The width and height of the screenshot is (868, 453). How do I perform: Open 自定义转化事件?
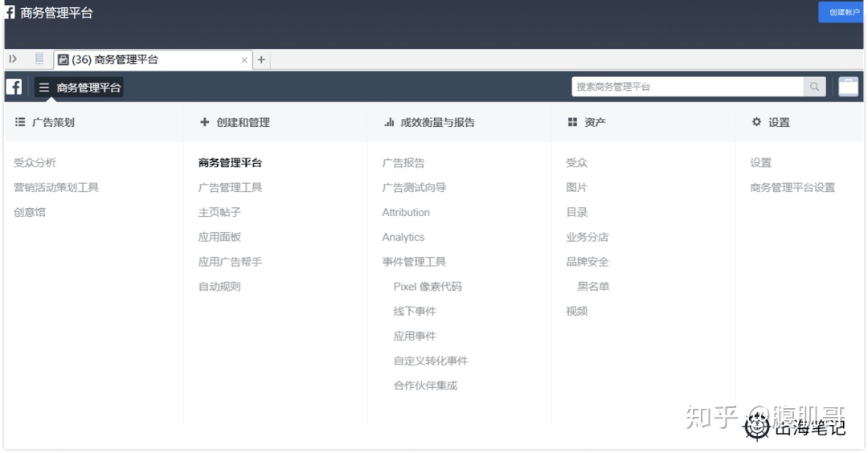[x=431, y=361]
